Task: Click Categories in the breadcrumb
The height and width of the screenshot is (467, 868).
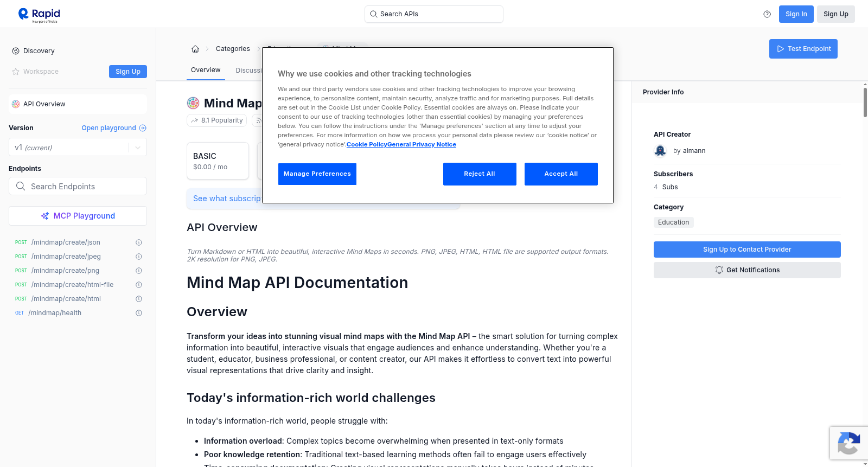Action: pyautogui.click(x=233, y=49)
